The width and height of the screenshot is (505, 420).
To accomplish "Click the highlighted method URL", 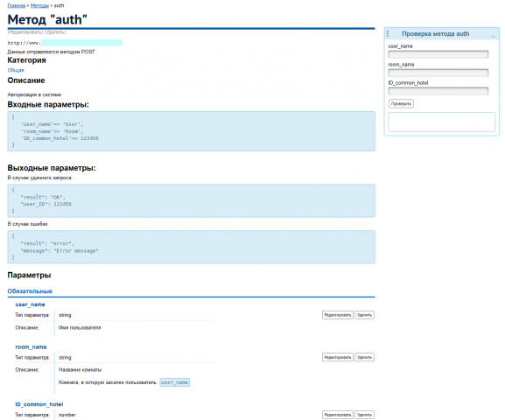I will (x=81, y=43).
